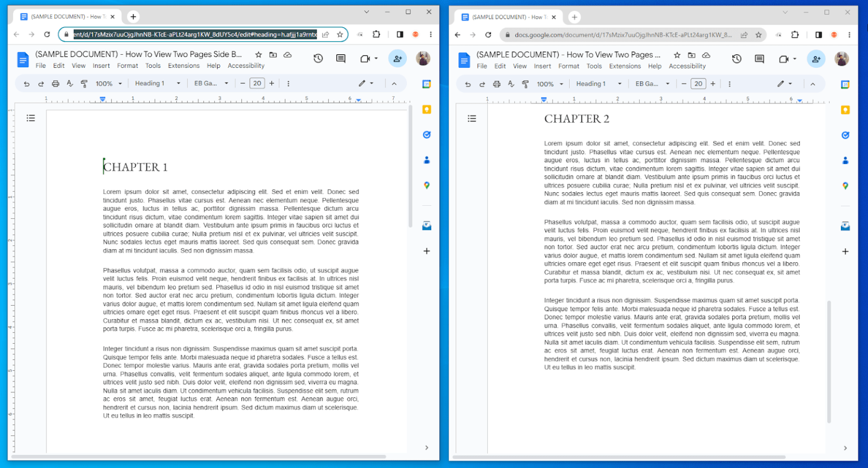Click CHAPTER 2 heading in right window
This screenshot has width=868, height=468.
coord(576,119)
